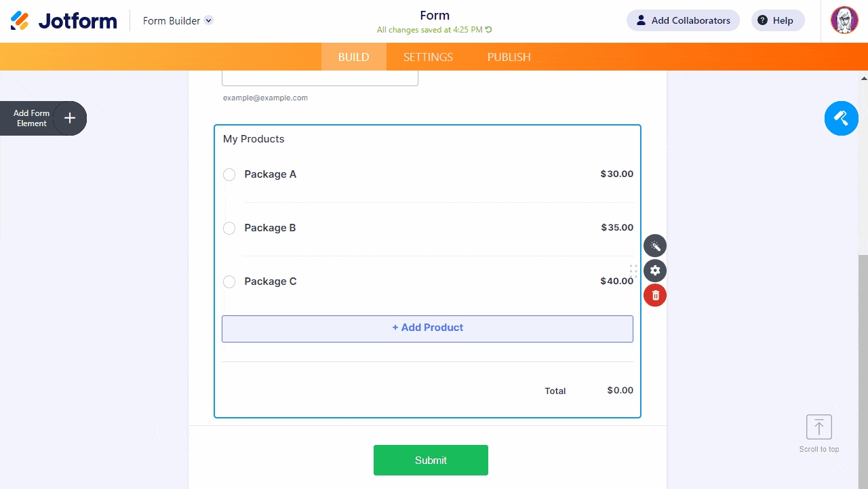This screenshot has width=868, height=489.
Task: Select the Package A radio button
Action: pyautogui.click(x=229, y=175)
